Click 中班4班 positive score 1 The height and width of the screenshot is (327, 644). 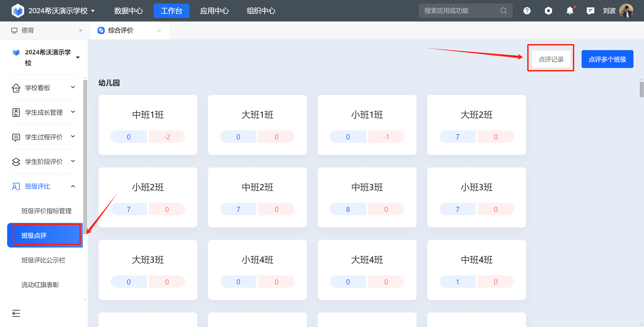click(457, 282)
